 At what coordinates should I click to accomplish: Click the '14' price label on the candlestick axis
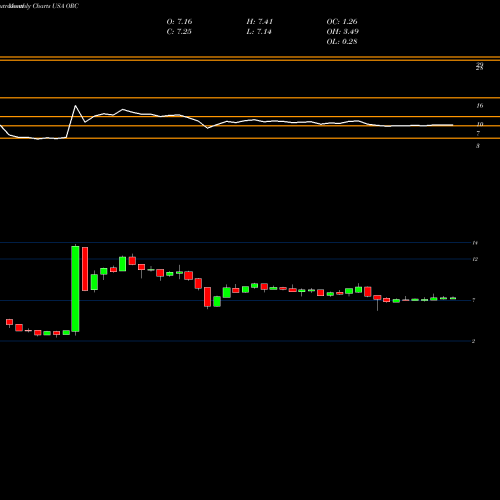coord(475,243)
